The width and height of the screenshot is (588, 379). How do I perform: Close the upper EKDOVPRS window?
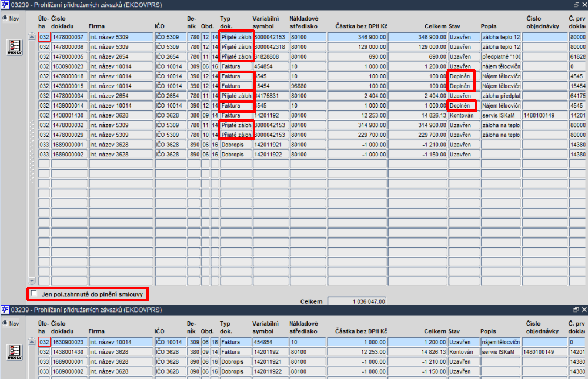tap(584, 5)
